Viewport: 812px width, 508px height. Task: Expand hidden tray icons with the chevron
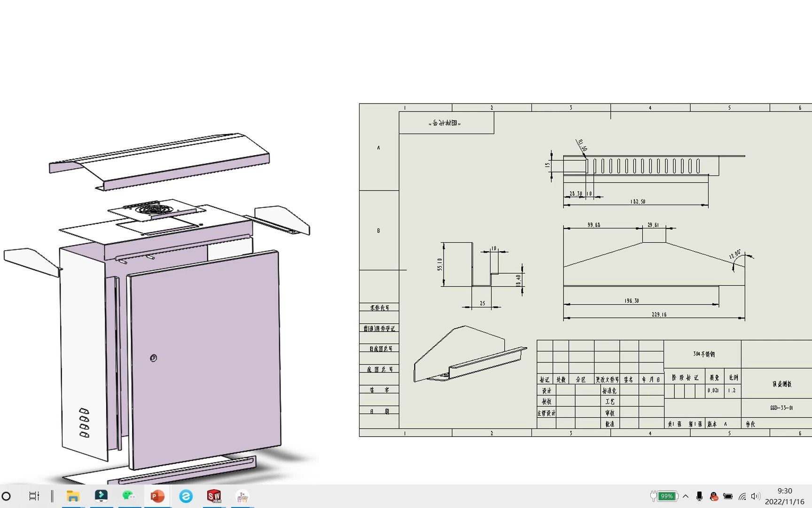pos(685,496)
